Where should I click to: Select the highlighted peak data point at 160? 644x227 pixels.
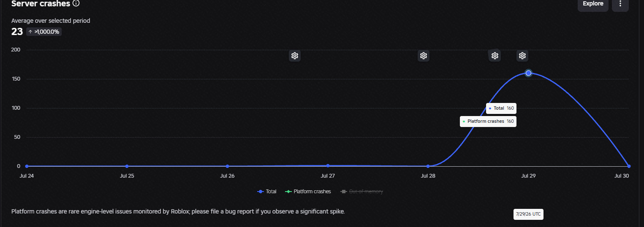528,73
